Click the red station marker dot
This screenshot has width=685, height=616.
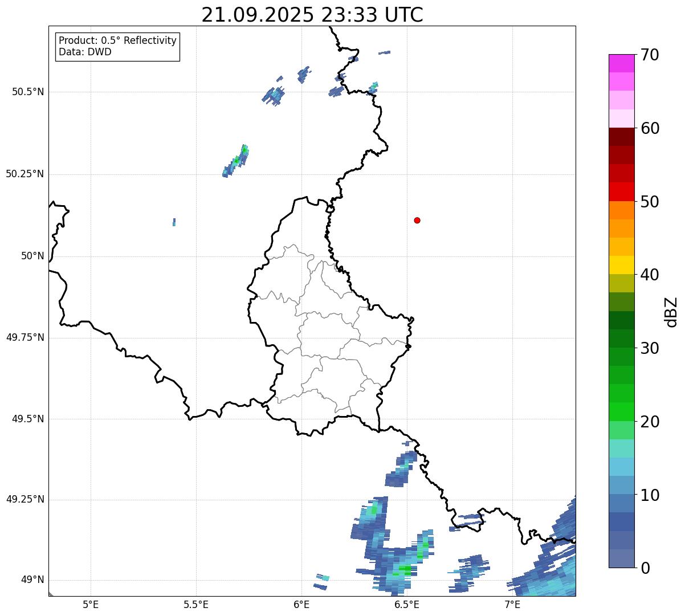tap(417, 220)
